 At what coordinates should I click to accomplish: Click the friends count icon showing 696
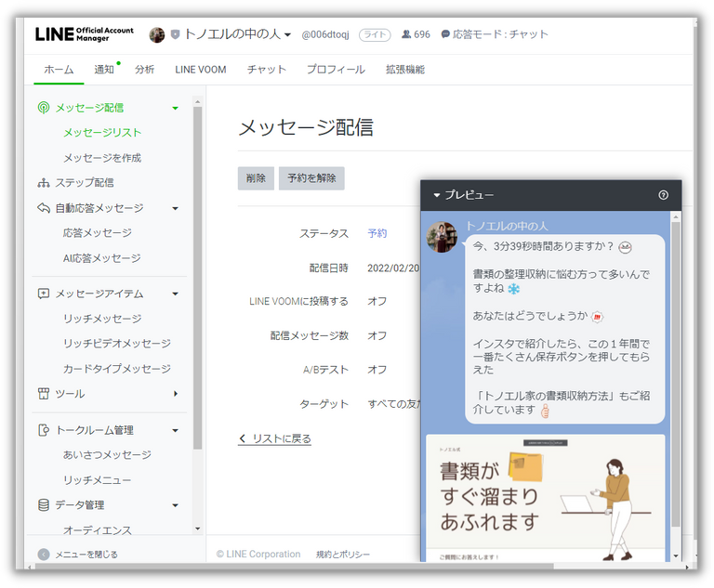click(x=406, y=34)
